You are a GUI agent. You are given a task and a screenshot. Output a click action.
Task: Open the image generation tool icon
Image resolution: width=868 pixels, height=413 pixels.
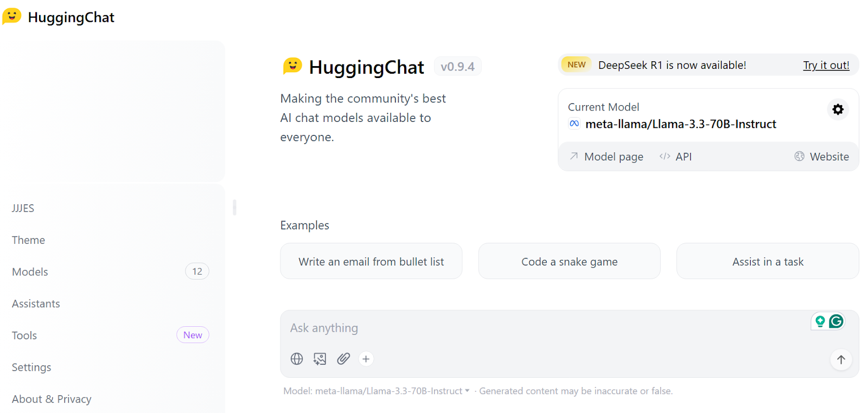(320, 358)
